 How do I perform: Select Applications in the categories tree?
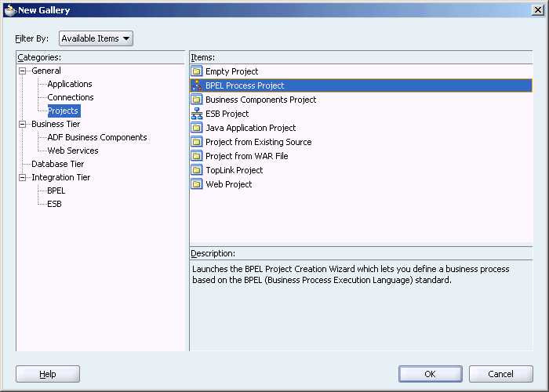coord(70,84)
